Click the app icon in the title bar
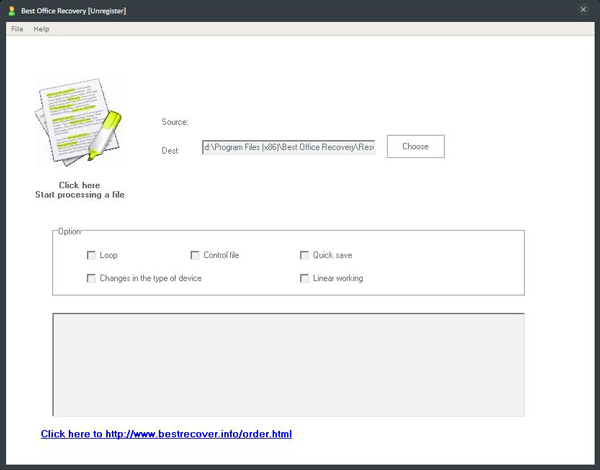Viewport: 600px width, 470px height. 12,11
